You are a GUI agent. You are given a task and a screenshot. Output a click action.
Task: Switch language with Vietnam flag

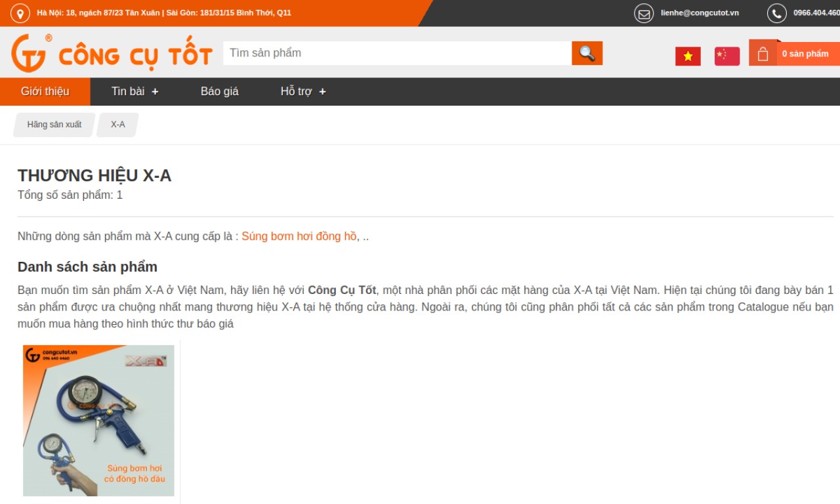tap(688, 56)
